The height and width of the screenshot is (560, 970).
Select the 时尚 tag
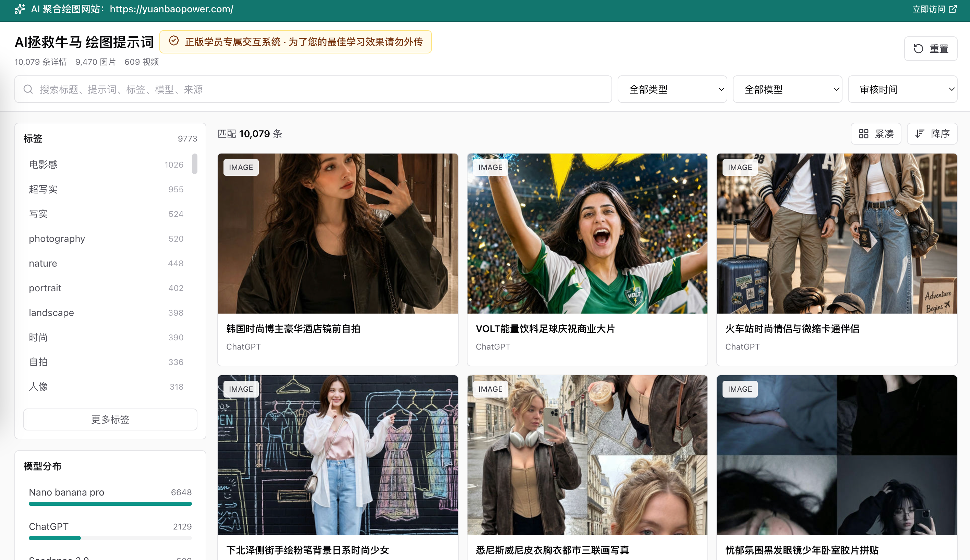point(106,337)
